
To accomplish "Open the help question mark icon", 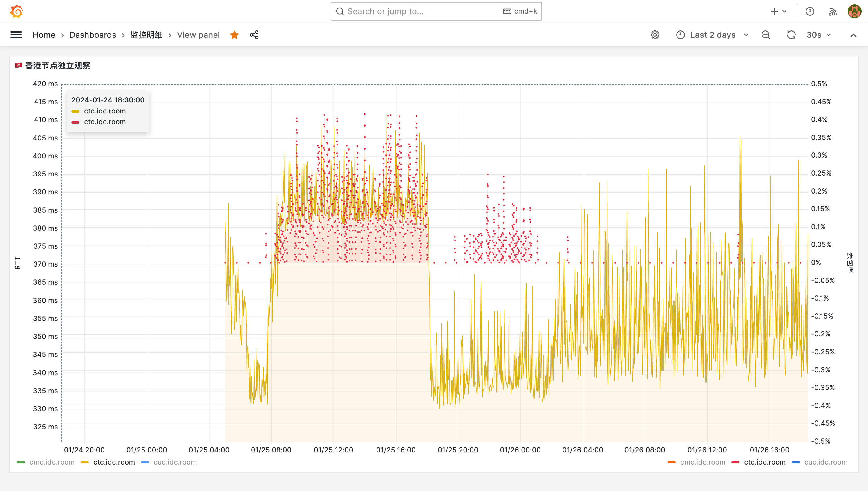I will [x=810, y=12].
